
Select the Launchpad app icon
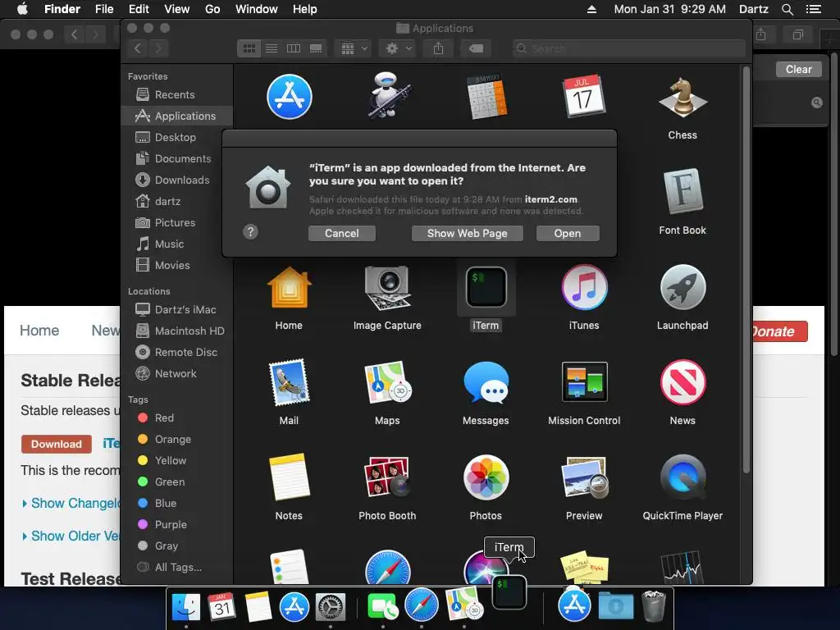pos(682,288)
